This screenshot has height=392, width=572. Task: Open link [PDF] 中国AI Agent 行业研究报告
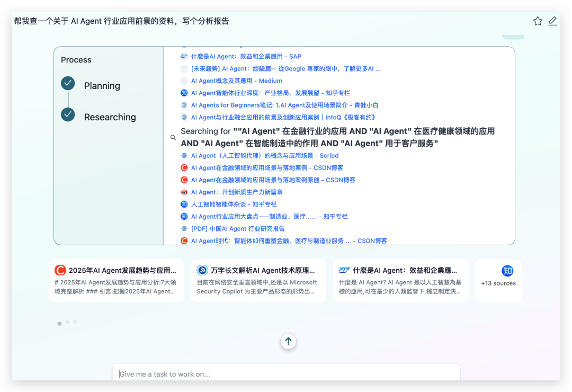238,228
